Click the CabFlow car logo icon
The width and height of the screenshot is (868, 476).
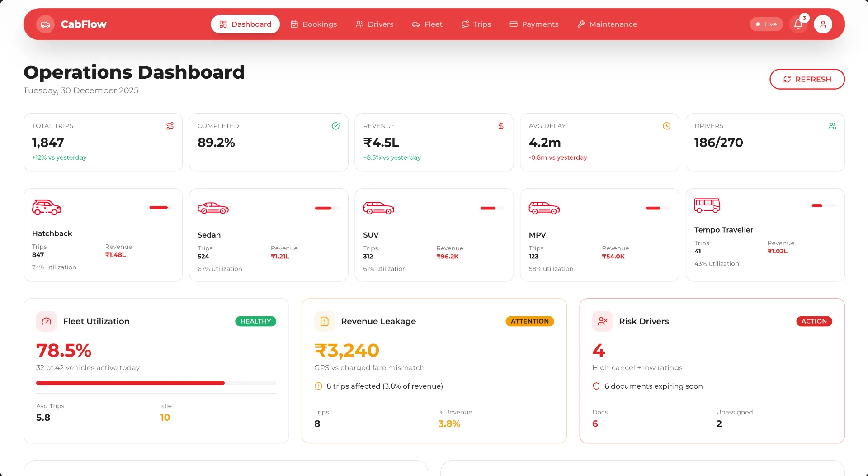tap(45, 24)
